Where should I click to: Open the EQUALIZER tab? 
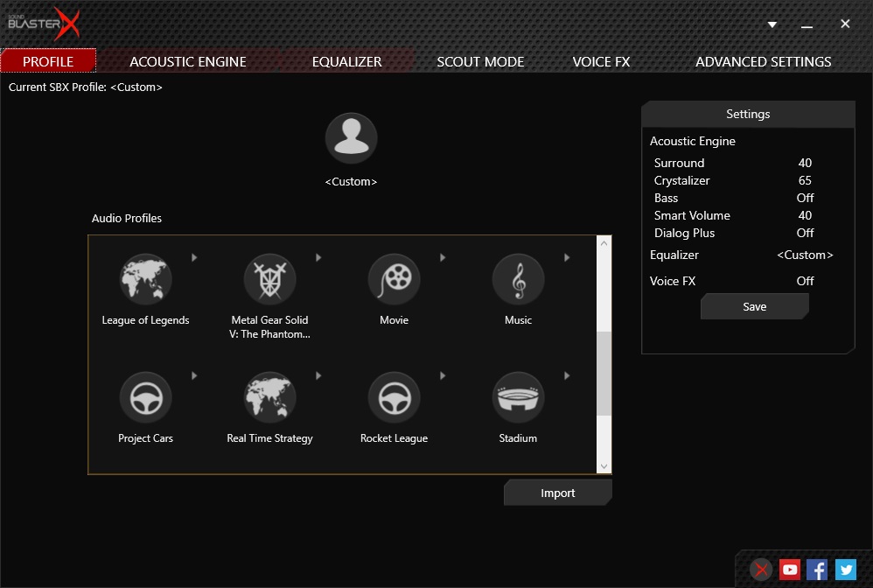[347, 61]
